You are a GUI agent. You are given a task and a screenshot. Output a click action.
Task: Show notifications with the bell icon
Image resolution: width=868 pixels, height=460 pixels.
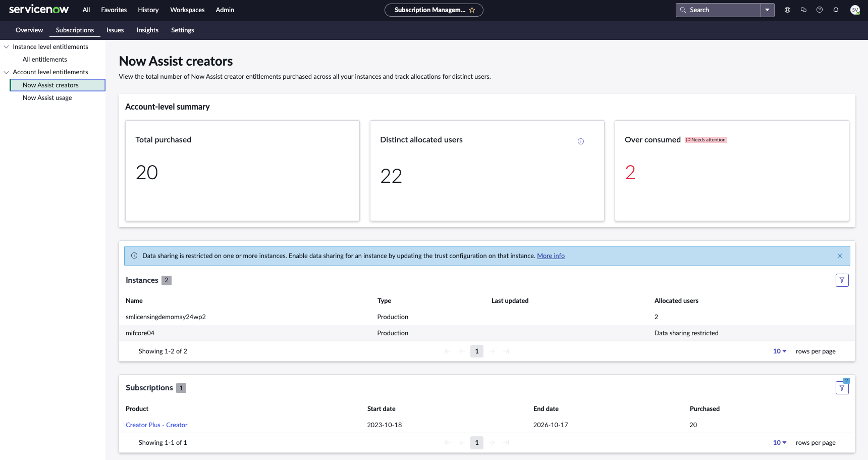coord(836,10)
